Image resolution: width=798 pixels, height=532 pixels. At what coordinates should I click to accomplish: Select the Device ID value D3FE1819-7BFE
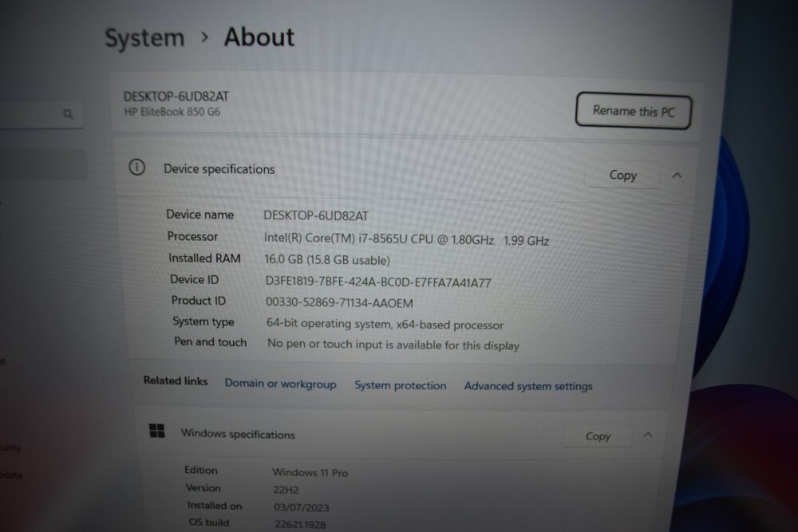378,282
